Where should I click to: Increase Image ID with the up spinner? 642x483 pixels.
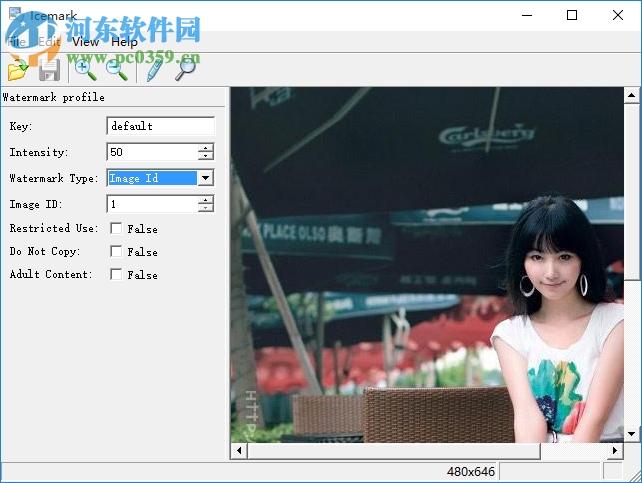206,200
